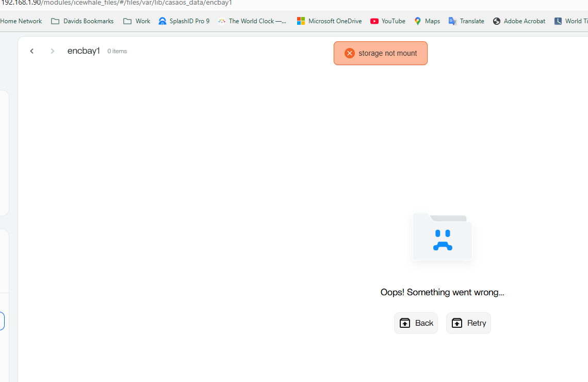Open the Adobe Acrobat bookmark

pyautogui.click(x=519, y=21)
